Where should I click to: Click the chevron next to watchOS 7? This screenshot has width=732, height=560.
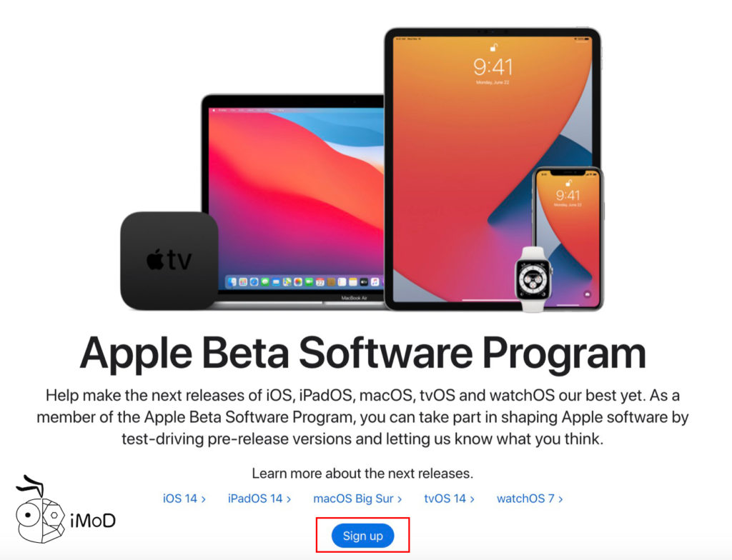point(560,499)
